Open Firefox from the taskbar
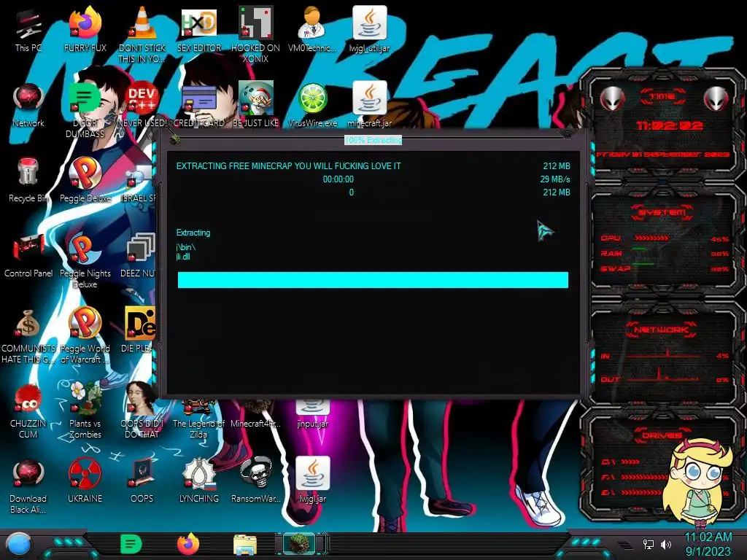 pyautogui.click(x=188, y=544)
